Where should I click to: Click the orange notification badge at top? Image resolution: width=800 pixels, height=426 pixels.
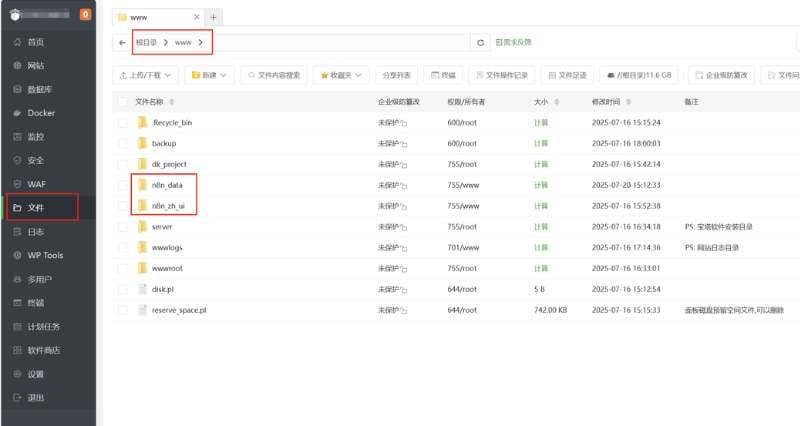coord(85,14)
